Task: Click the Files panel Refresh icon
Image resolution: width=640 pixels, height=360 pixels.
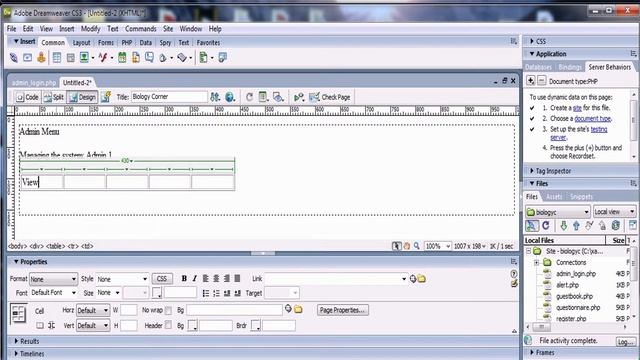Action: click(x=546, y=225)
